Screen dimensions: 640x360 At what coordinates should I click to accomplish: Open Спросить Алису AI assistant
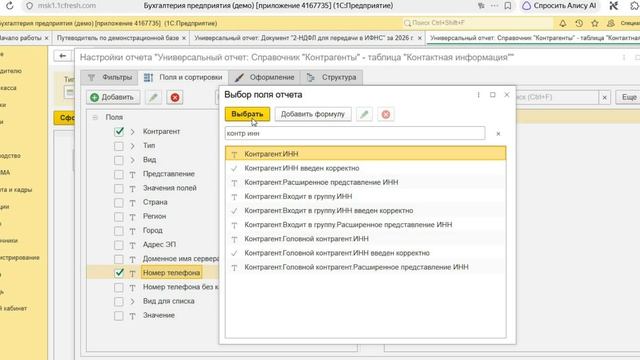pyautogui.click(x=560, y=6)
